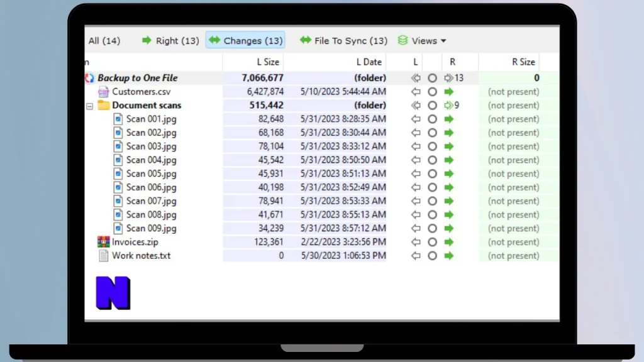Click green right arrow for Scan 005.jpg
Viewport: 644px width, 362px height.
pos(449,173)
